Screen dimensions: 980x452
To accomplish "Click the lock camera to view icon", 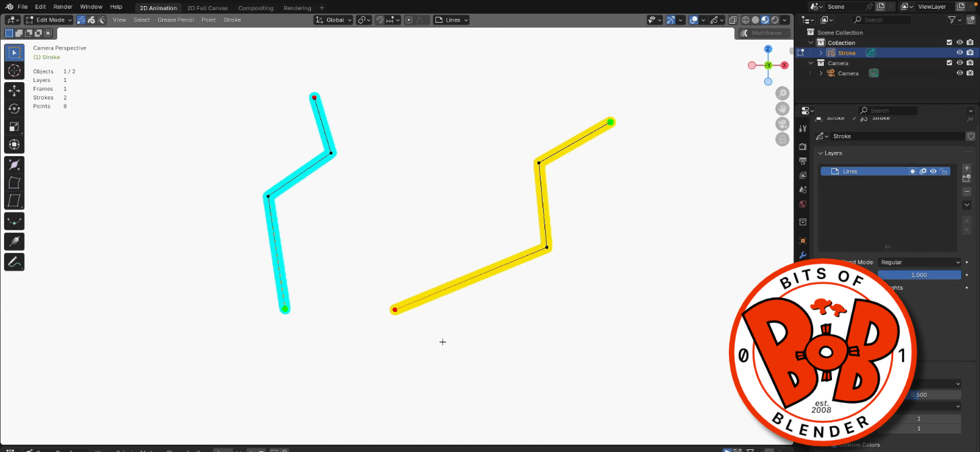I will (782, 139).
